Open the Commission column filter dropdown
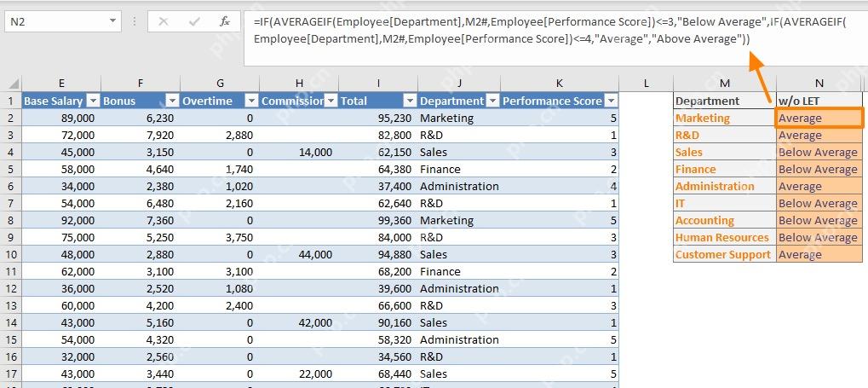This screenshot has height=388, width=868. (331, 101)
